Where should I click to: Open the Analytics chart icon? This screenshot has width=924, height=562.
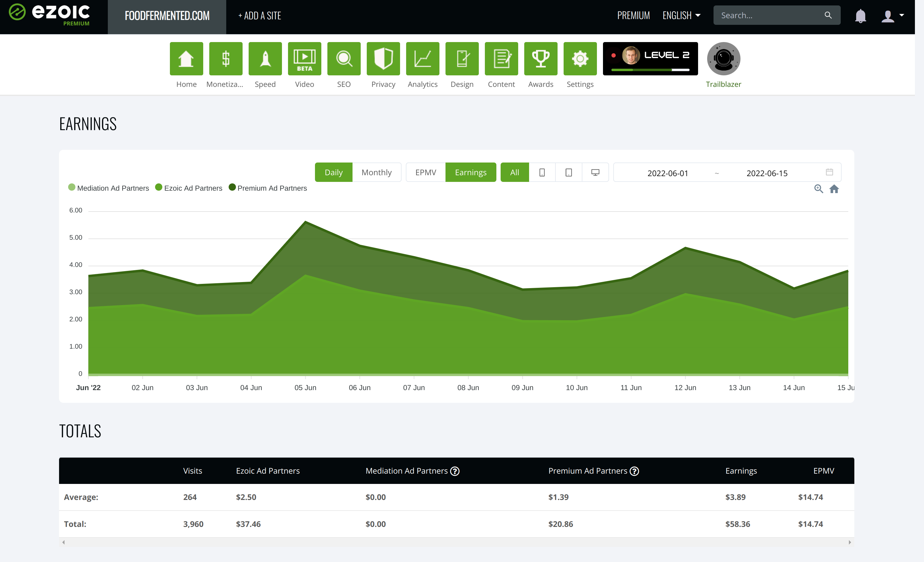point(422,58)
